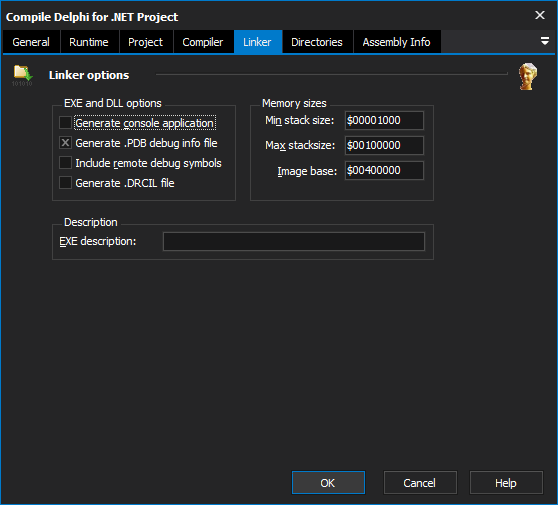Open Help for this dialog
This screenshot has width=558, height=505.
[x=506, y=483]
